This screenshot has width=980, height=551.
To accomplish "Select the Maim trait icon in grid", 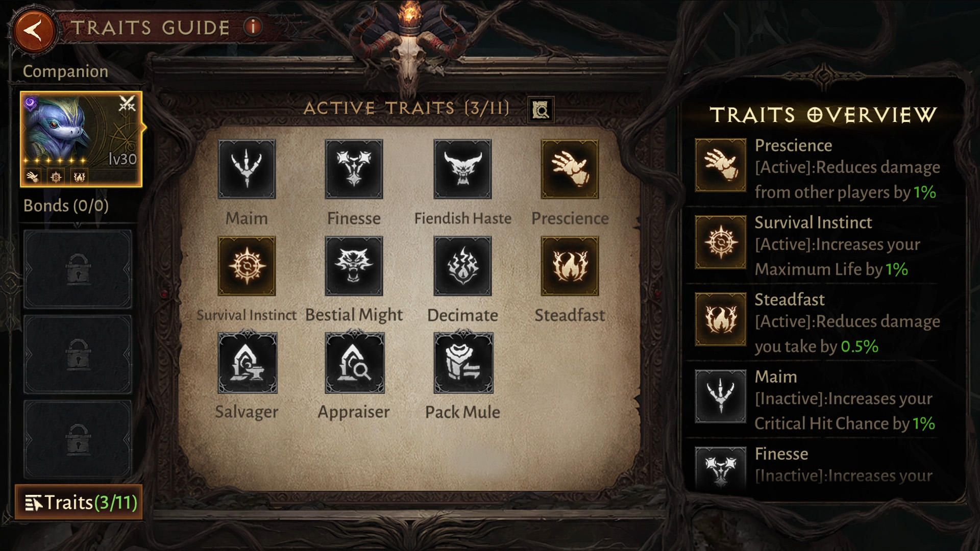I will point(247,169).
